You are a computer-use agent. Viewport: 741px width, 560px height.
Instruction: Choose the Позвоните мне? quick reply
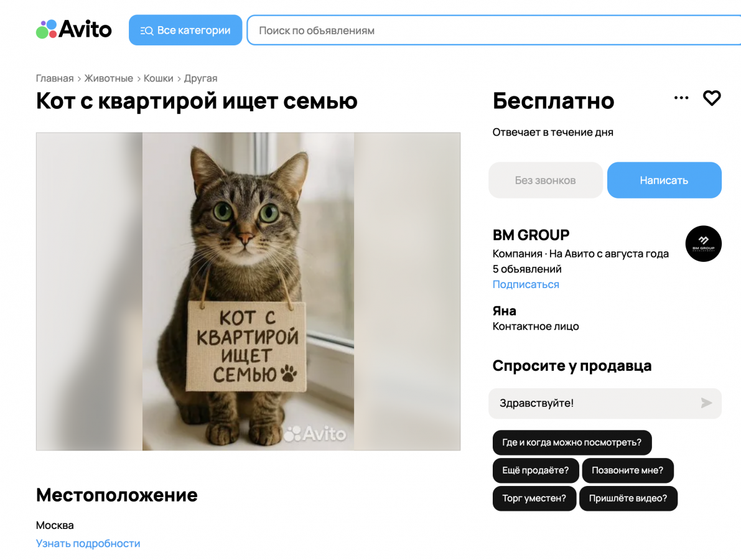628,470
